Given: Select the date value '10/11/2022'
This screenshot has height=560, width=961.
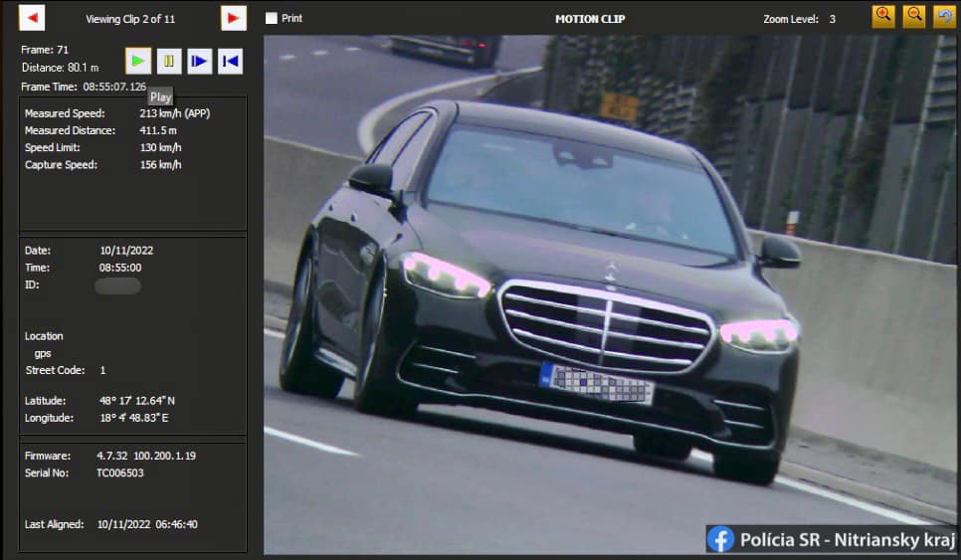Looking at the screenshot, I should pyautogui.click(x=126, y=251).
